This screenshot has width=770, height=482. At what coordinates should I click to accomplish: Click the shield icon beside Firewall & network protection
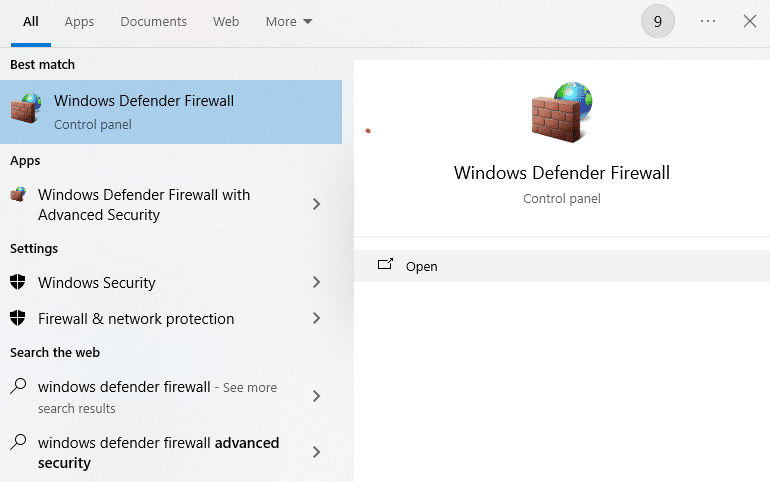(x=18, y=318)
